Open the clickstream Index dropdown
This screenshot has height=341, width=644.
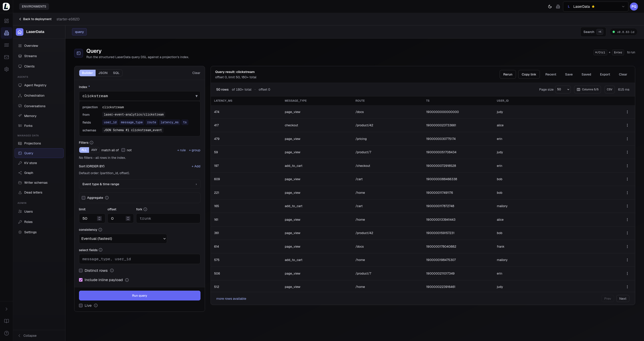coord(140,96)
